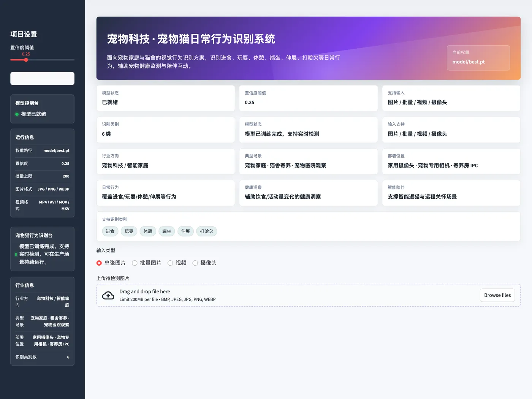
Task: Click the 玩耍 category tag
Action: (x=129, y=231)
